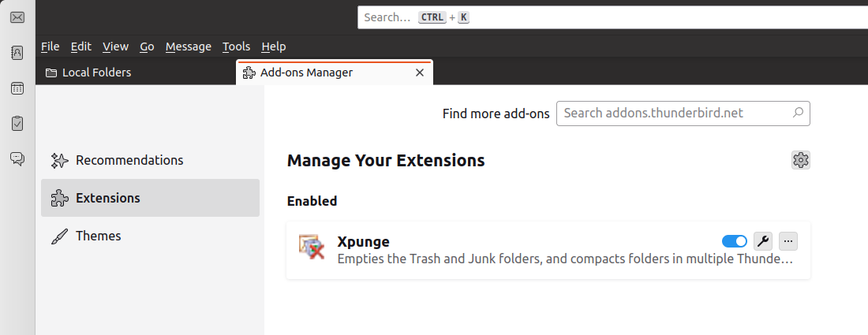This screenshot has height=335, width=868.
Task: Open Xpunge more options menu
Action: point(788,241)
